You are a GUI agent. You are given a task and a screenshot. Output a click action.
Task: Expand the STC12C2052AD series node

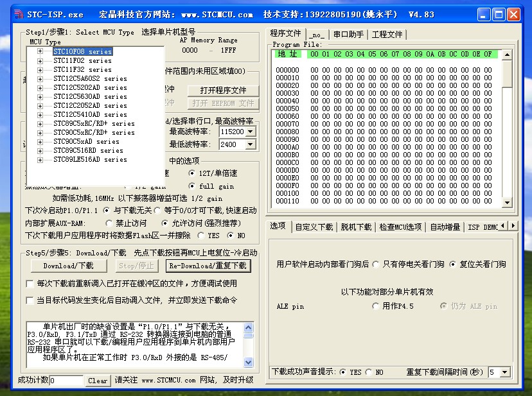pos(40,106)
